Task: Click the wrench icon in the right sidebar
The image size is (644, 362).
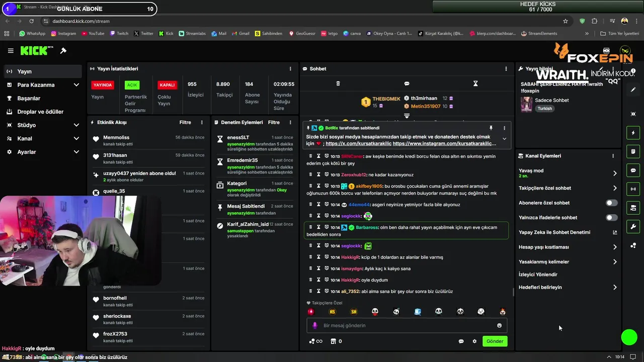Action: (x=633, y=226)
